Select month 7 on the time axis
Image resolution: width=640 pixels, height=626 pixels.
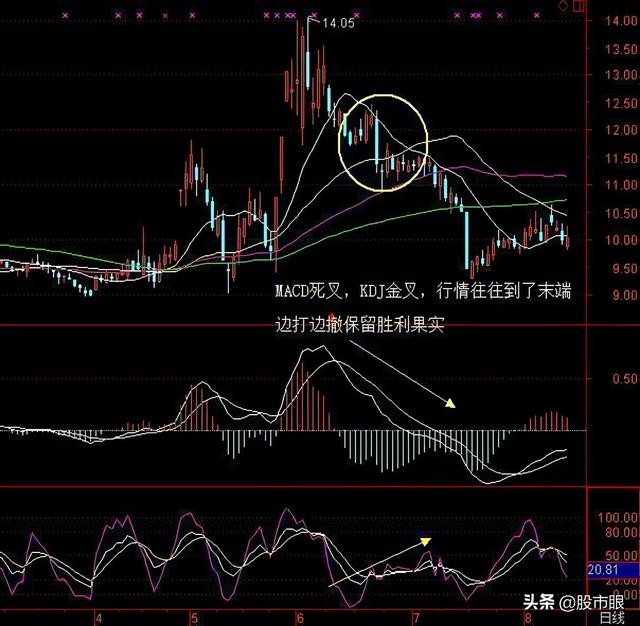click(416, 618)
